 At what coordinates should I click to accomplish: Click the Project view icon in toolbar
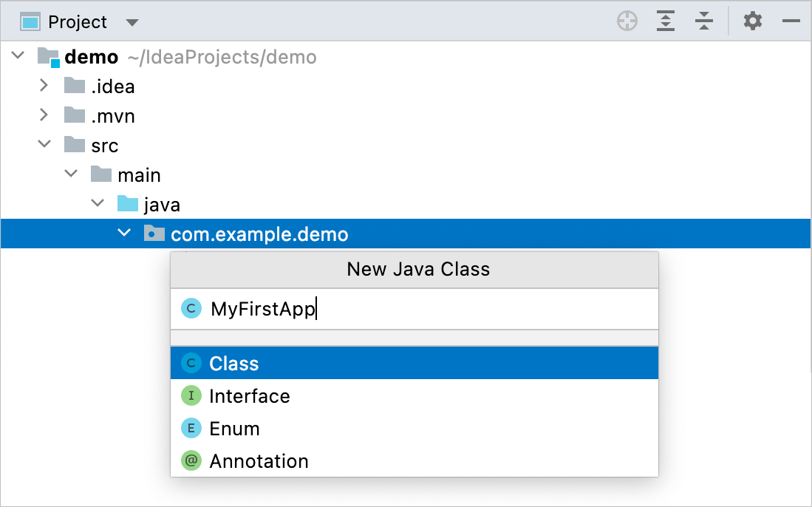pos(30,21)
